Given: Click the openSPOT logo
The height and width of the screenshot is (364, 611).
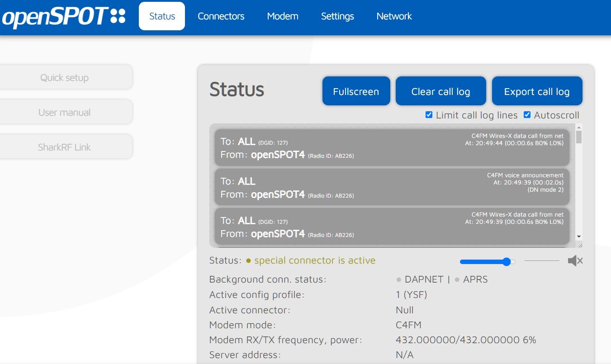Looking at the screenshot, I should (63, 17).
